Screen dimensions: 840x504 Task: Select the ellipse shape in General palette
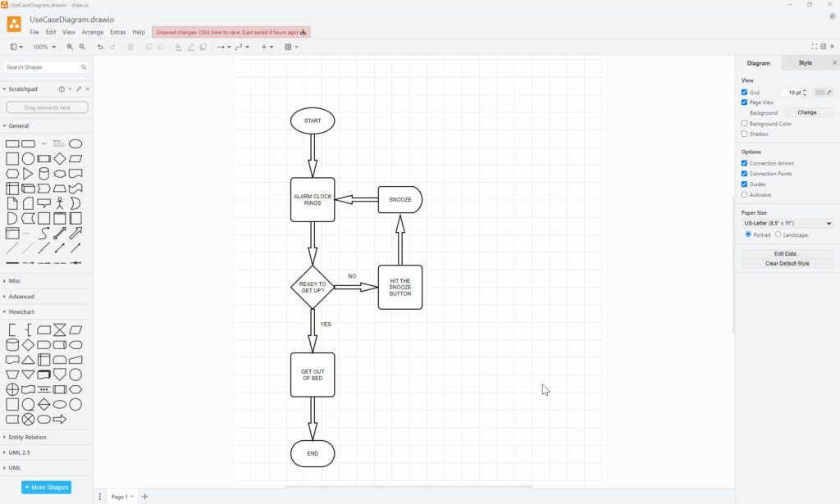coord(75,144)
